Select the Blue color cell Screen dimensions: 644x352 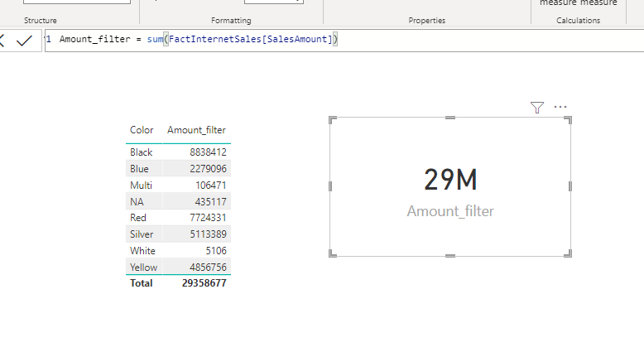139,169
